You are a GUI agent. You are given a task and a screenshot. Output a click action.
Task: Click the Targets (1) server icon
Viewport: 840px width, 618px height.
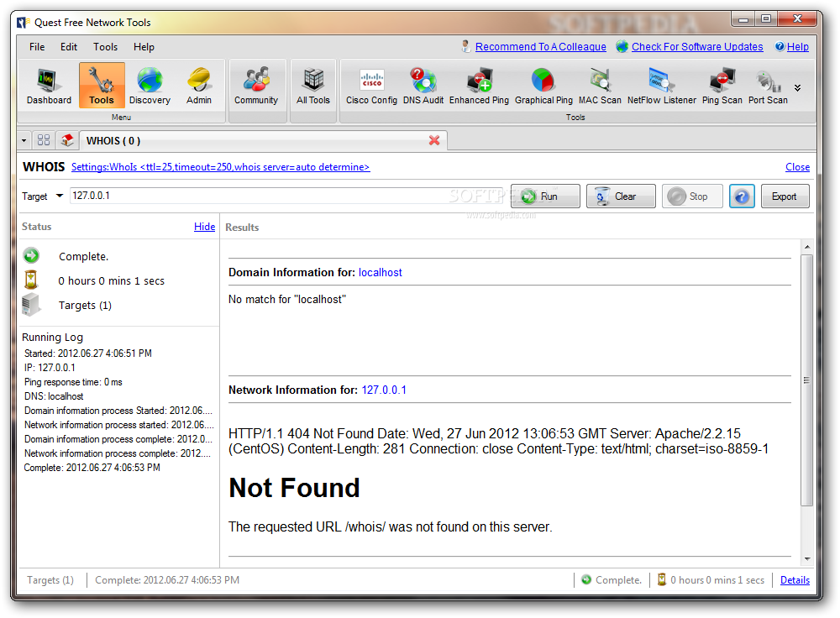click(31, 304)
